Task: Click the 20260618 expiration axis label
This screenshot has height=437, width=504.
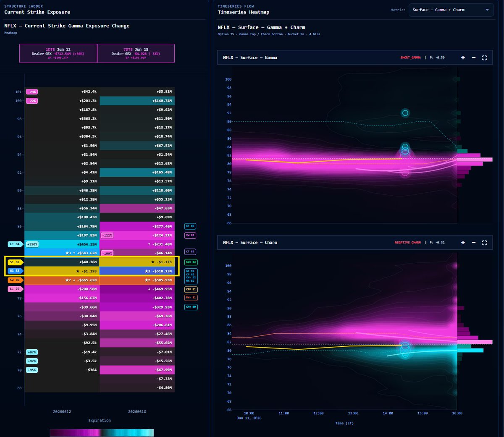Action: (x=137, y=412)
